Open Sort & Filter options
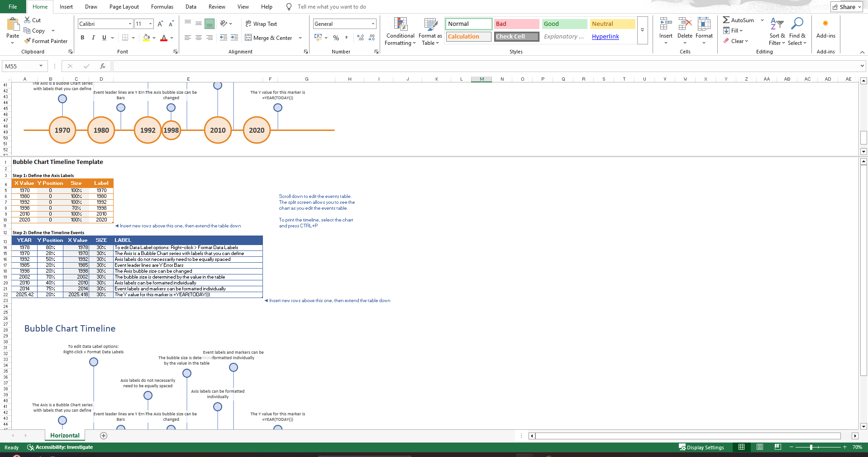 click(777, 32)
